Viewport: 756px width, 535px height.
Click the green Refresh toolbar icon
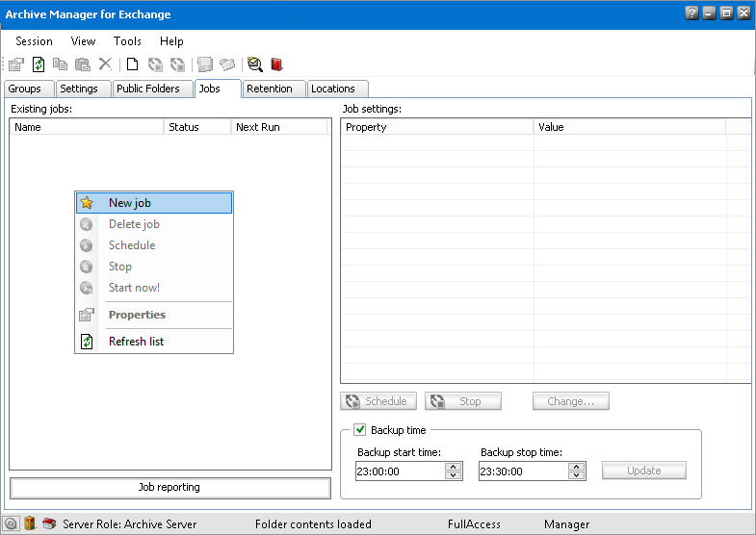[x=39, y=64]
